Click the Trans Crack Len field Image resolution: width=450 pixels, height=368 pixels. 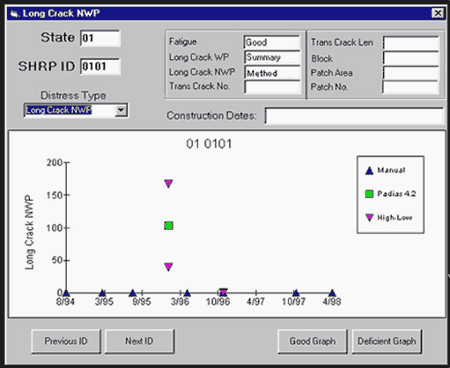411,43
